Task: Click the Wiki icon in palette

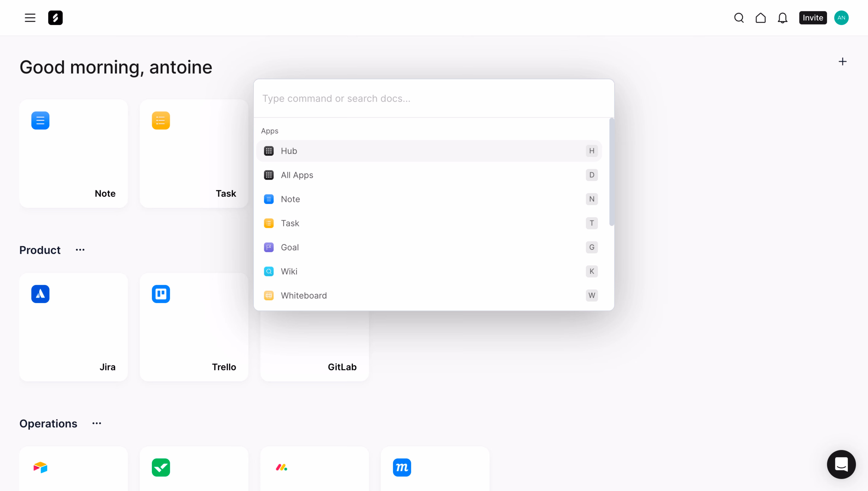Action: click(269, 271)
